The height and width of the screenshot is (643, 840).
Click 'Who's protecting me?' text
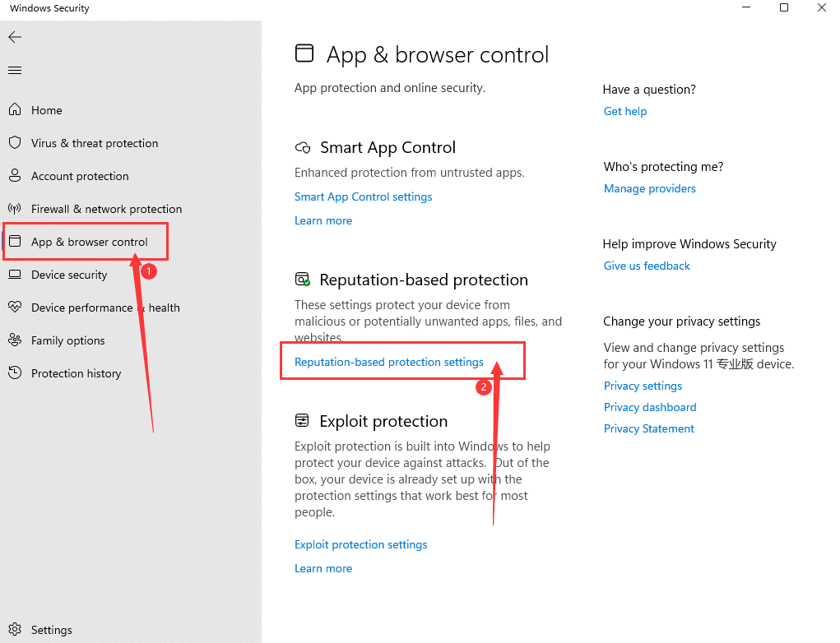pyautogui.click(x=663, y=167)
